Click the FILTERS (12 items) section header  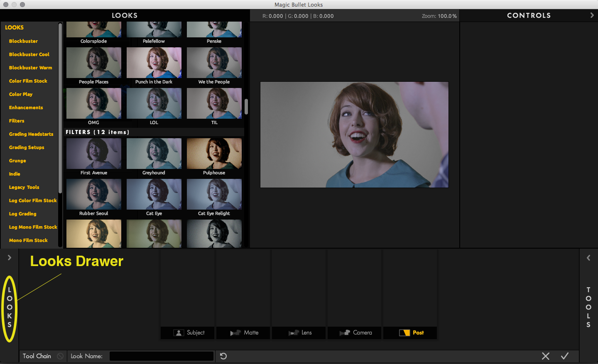pyautogui.click(x=154, y=132)
